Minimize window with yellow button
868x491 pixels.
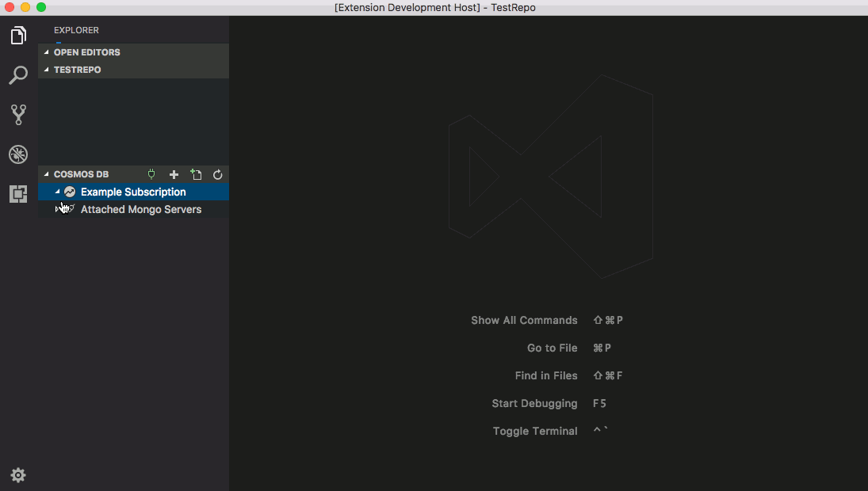click(25, 7)
